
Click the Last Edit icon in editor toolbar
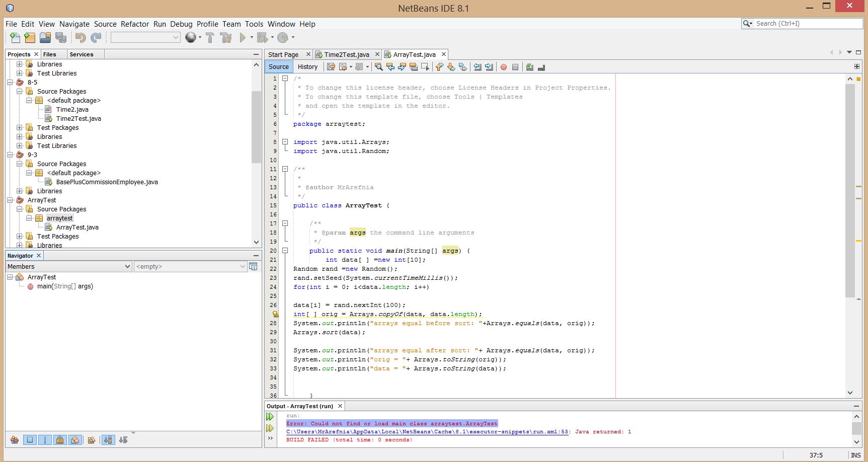tap(331, 67)
